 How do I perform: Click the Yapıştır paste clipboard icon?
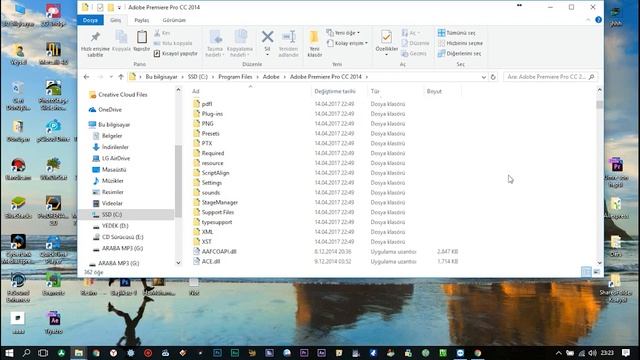coord(142,37)
